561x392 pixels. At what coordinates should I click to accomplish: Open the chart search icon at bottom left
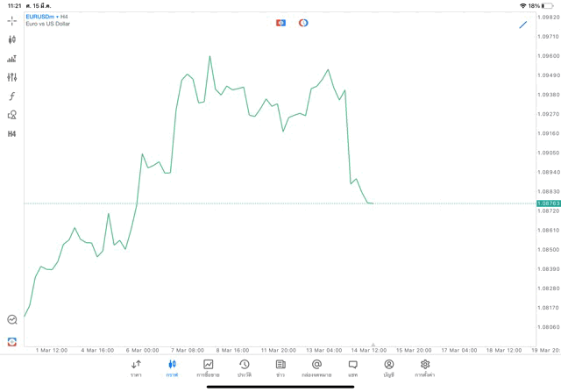[x=11, y=320]
